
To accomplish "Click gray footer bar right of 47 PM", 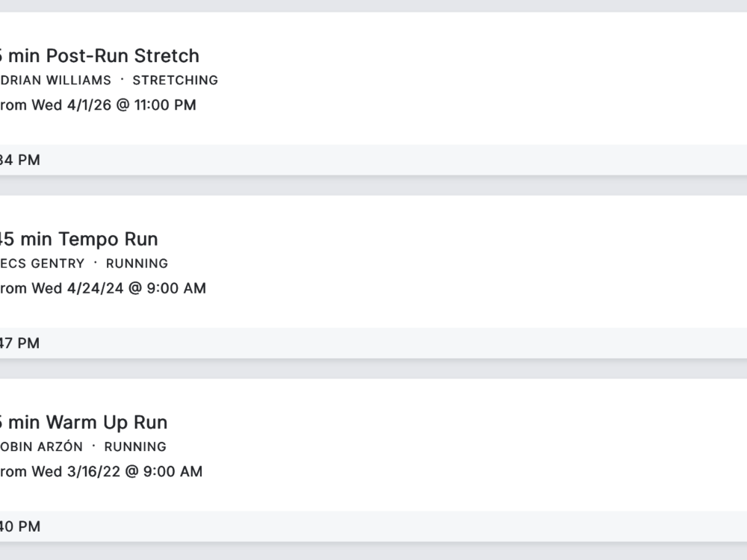I will click(411, 343).
